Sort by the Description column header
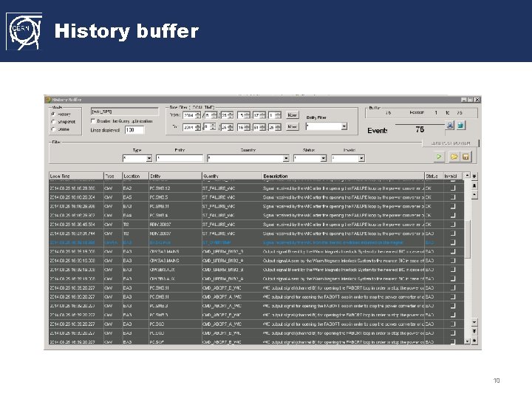The image size is (532, 399). tap(344, 176)
